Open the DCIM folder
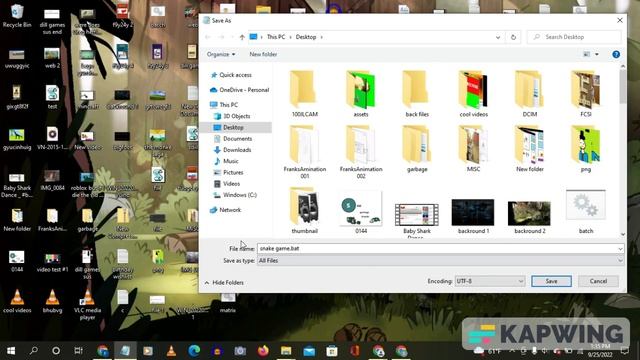The image size is (640, 360). 530,94
